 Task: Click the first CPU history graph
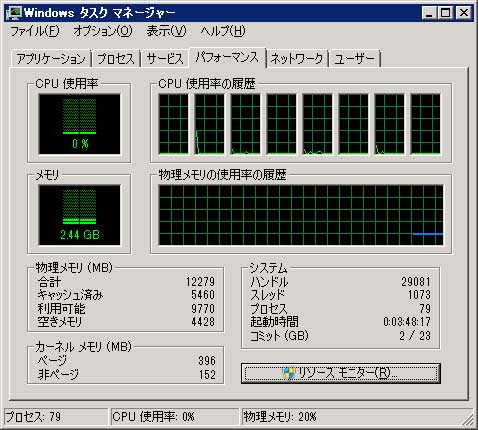tap(173, 124)
